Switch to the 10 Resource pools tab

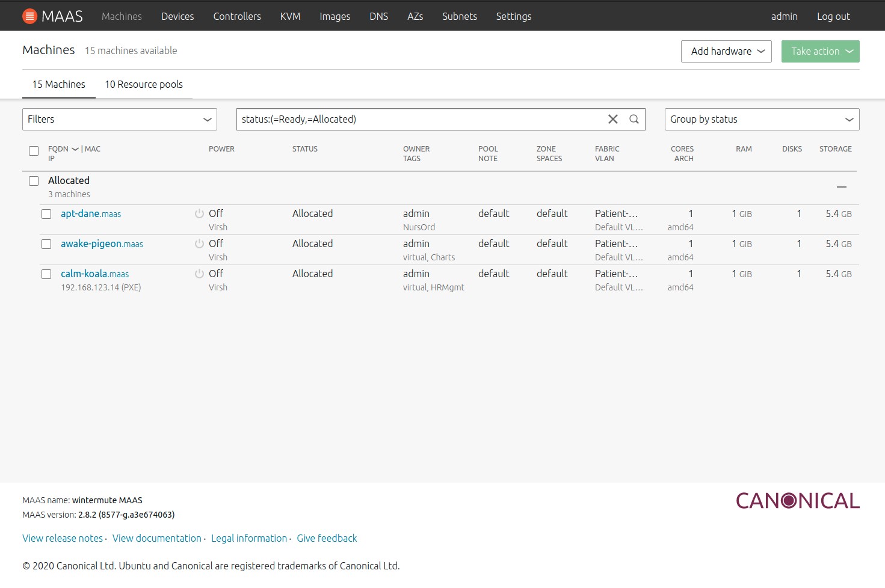144,84
